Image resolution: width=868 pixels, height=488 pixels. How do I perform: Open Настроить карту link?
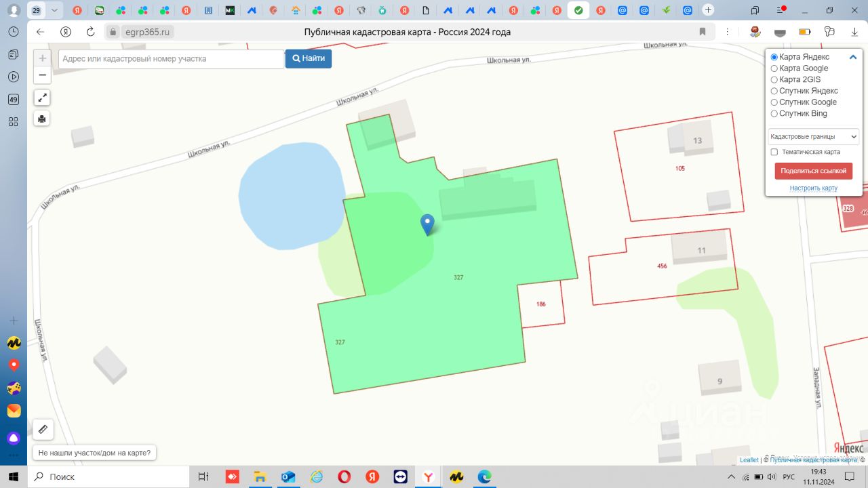coord(814,188)
